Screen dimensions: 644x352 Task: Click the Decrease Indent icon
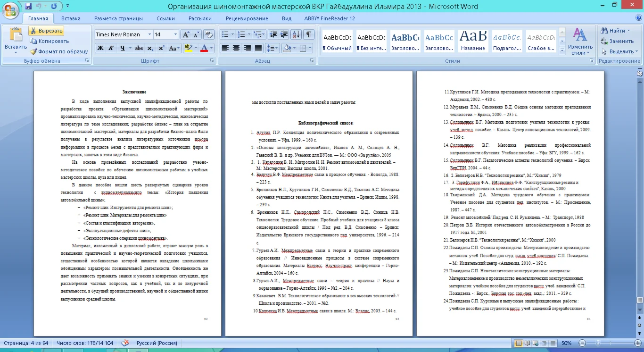(x=272, y=34)
